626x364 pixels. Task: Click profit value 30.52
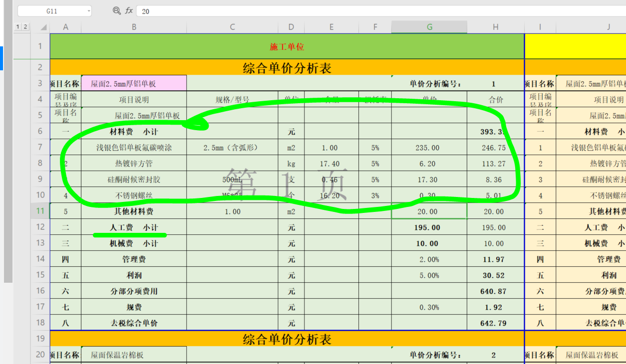(496, 275)
